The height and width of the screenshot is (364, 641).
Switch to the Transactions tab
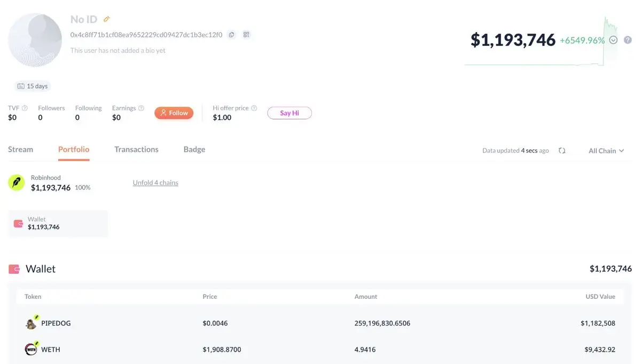(x=136, y=149)
